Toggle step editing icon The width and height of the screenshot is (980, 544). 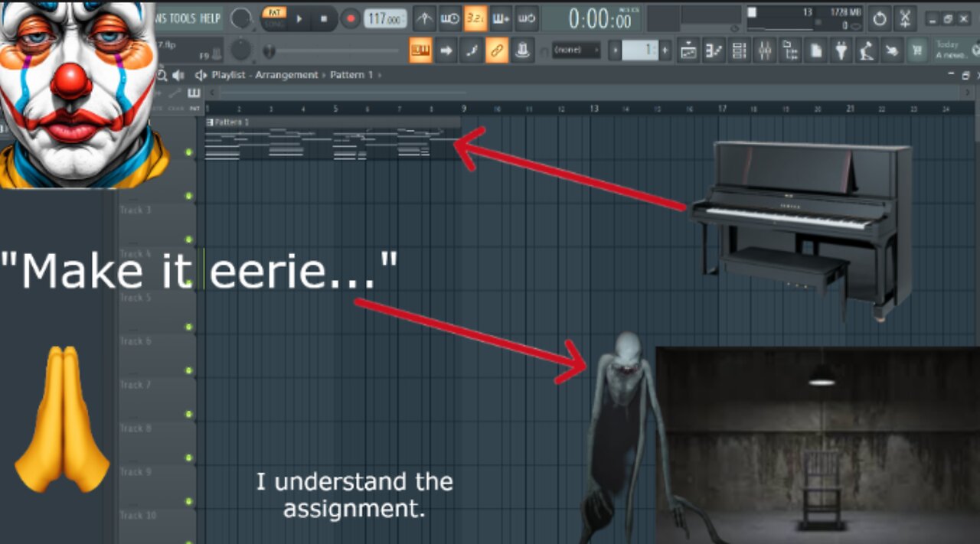471,50
